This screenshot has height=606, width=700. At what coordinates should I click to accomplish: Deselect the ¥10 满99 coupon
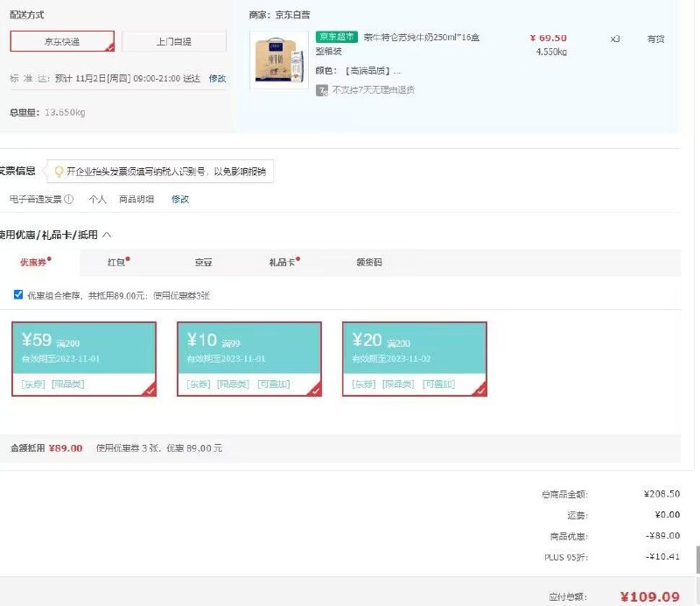pos(249,359)
